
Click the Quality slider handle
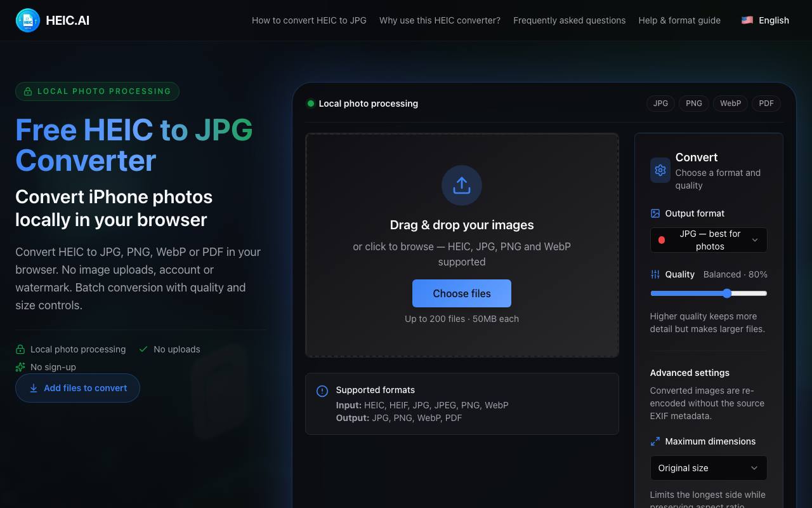click(x=727, y=293)
